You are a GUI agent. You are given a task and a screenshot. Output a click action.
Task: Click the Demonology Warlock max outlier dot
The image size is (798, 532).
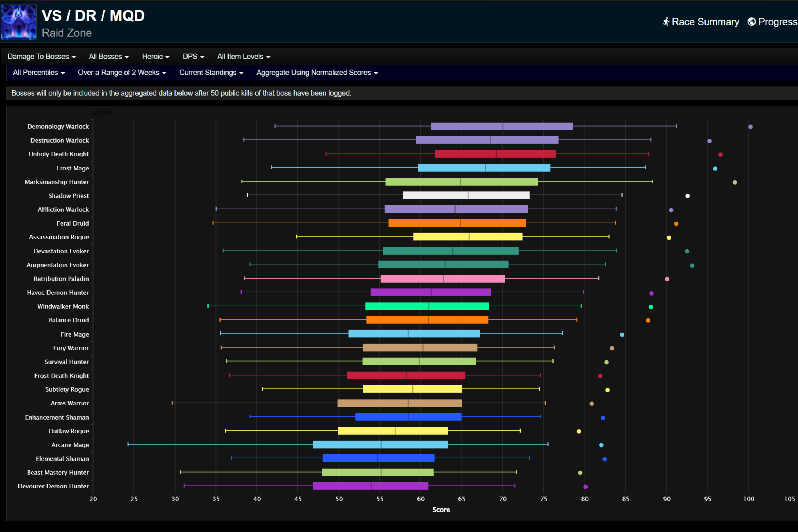[750, 127]
